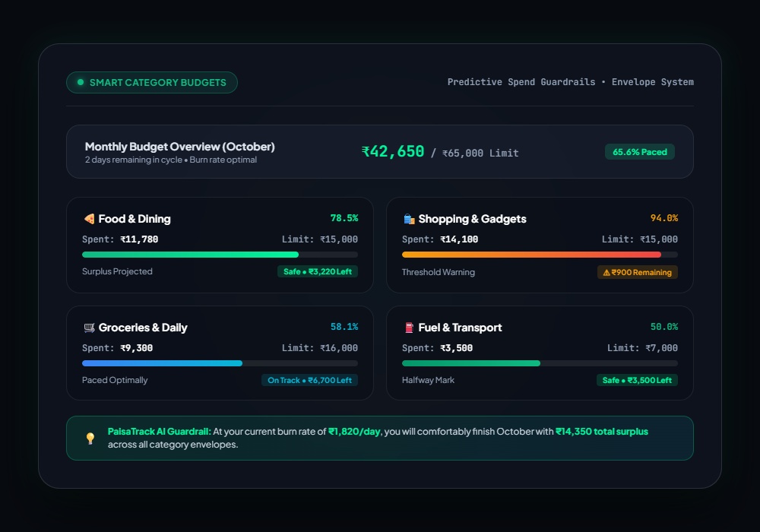
Task: Click the 94.0% percentage in Shopping & Gadgets
Action: coord(664,218)
